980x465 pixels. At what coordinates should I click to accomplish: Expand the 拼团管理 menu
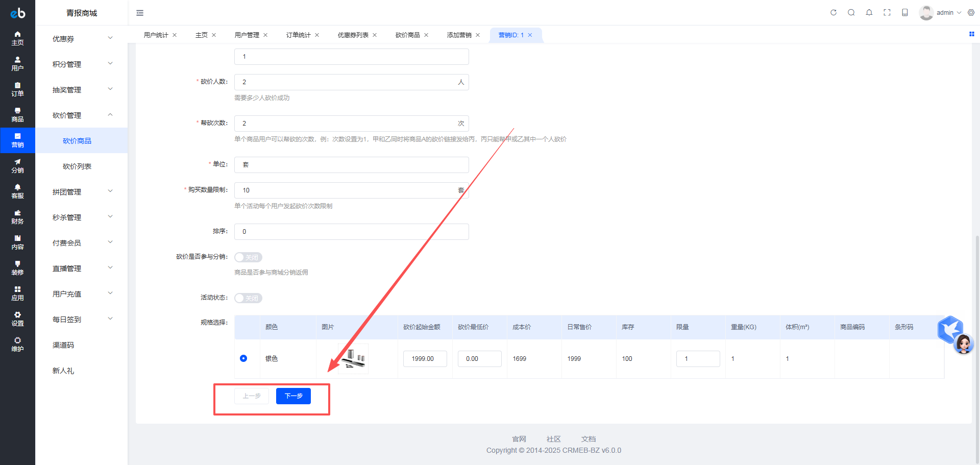point(82,191)
